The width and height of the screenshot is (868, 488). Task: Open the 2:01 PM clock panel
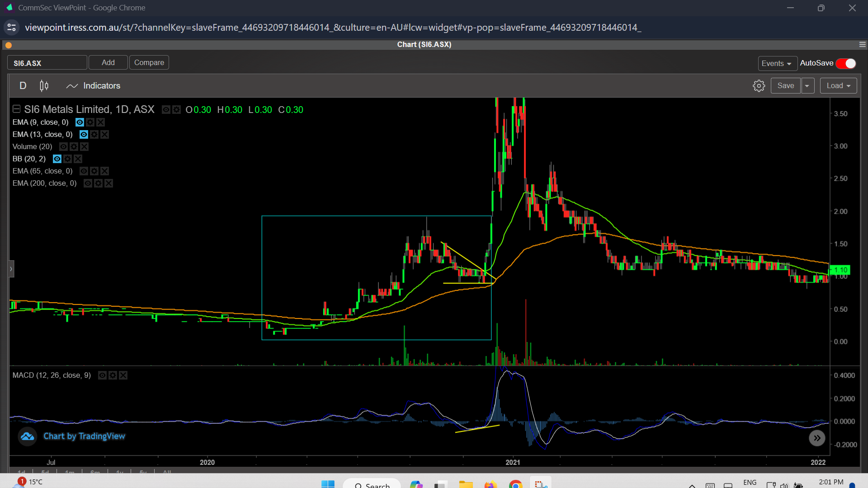click(x=831, y=482)
